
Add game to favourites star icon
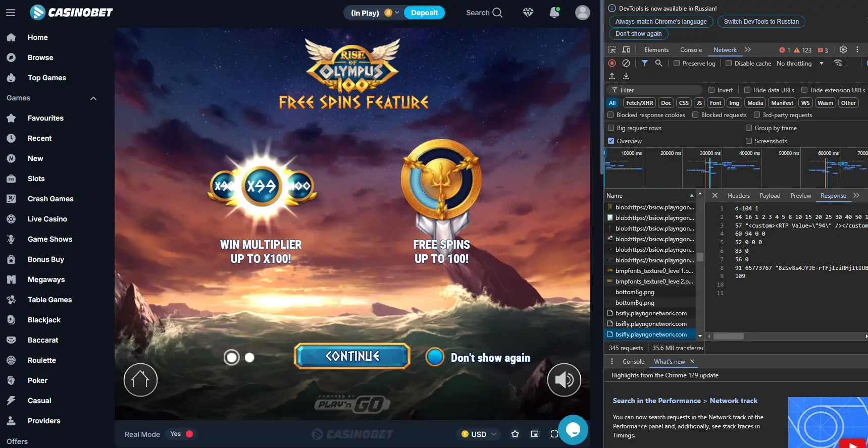pos(515,434)
